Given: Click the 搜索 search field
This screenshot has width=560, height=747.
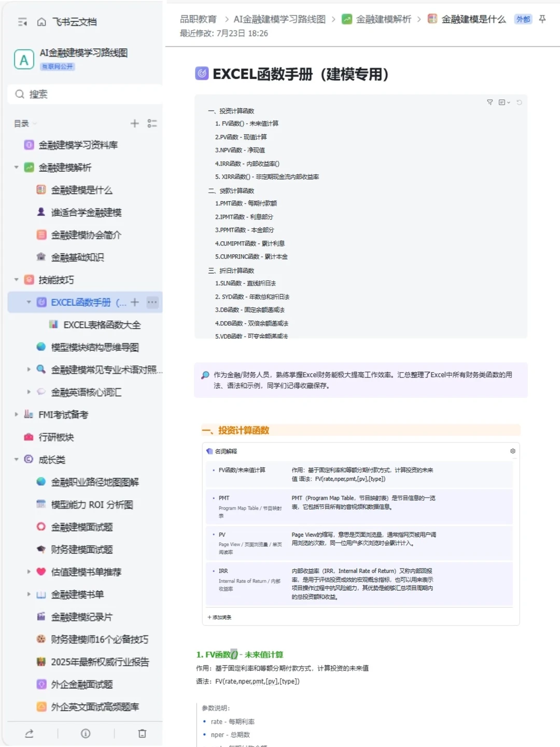Looking at the screenshot, I should 86,94.
